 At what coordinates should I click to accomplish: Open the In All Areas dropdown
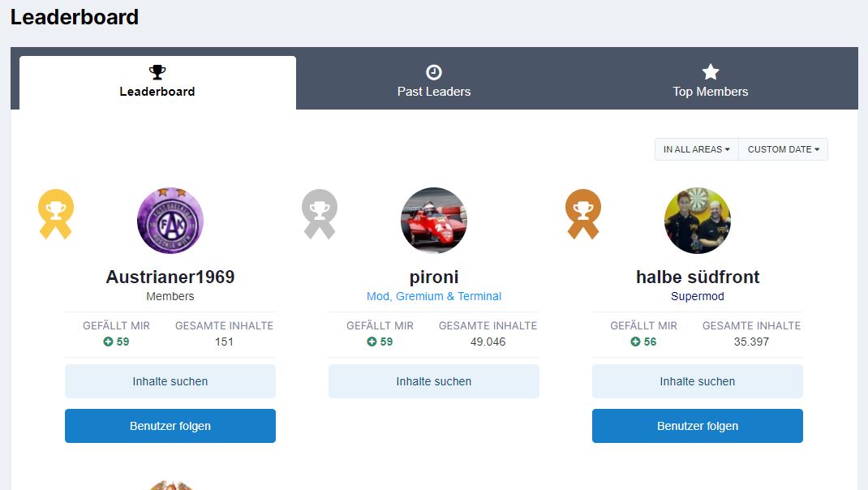tap(696, 149)
